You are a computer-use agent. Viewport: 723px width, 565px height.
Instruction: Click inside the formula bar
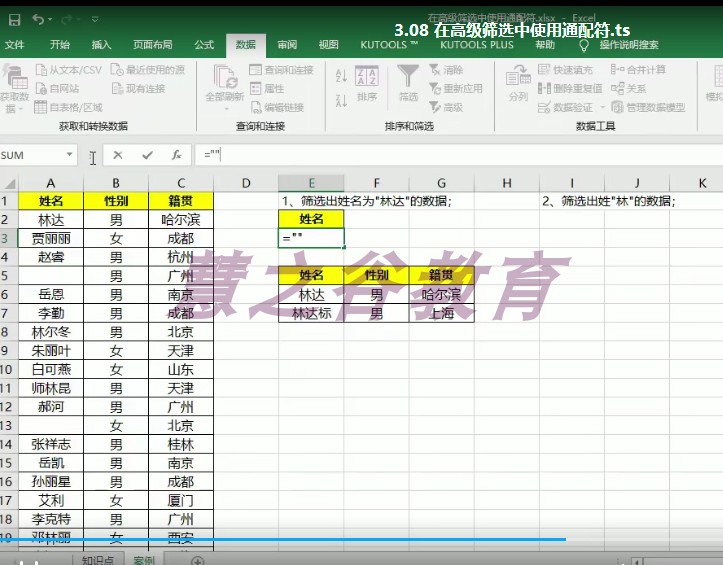click(x=458, y=155)
